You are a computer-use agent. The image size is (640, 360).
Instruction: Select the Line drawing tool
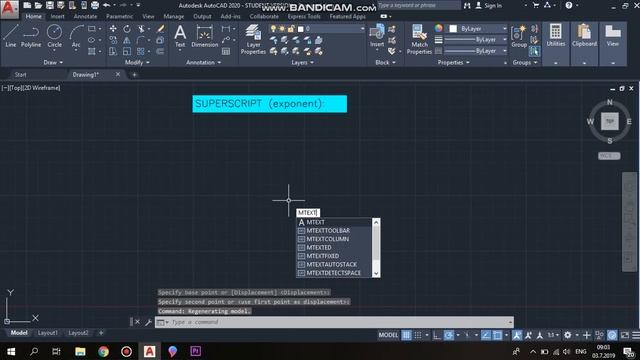point(11,36)
